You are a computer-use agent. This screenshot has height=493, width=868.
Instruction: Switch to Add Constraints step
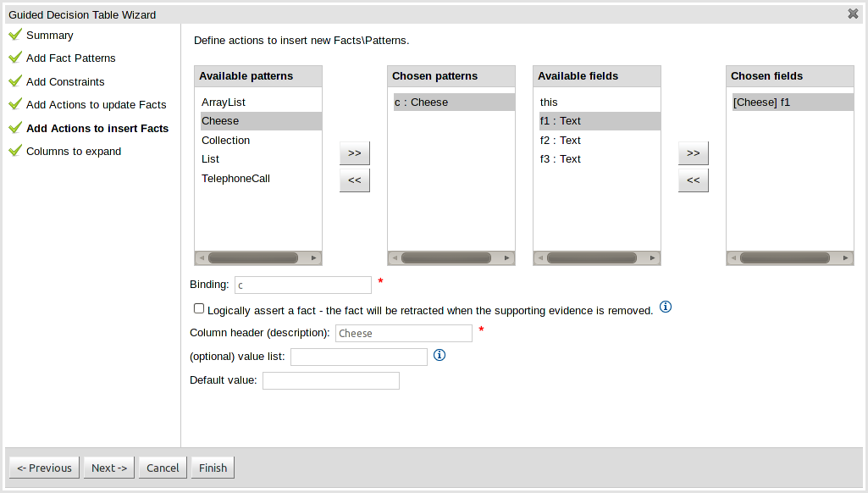tap(65, 82)
